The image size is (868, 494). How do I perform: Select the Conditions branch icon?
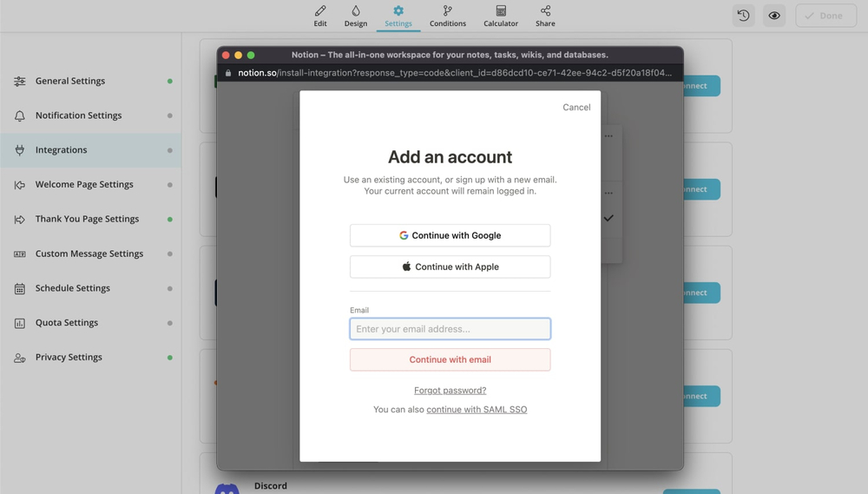point(447,11)
